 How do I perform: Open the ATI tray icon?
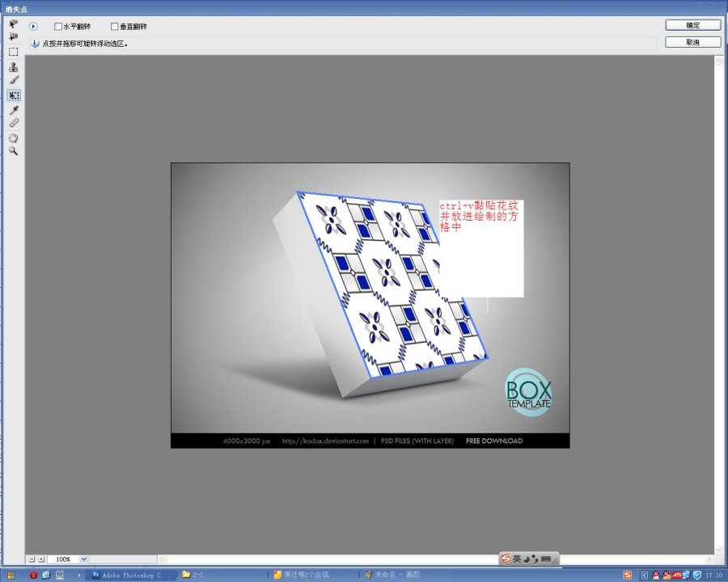(x=677, y=575)
